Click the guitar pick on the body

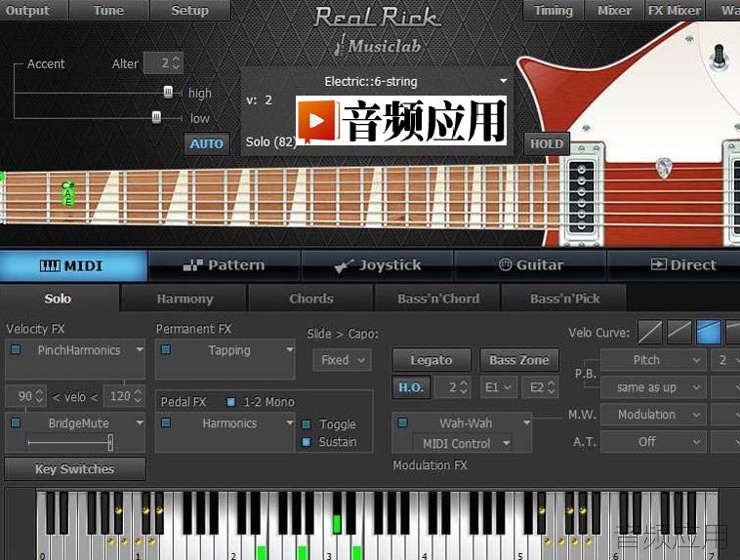click(664, 168)
